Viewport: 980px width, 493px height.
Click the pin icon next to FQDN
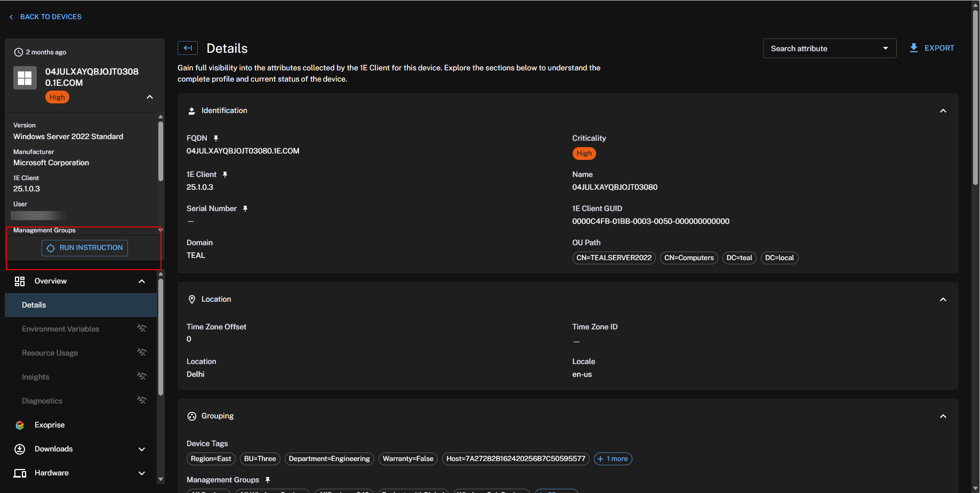(x=216, y=138)
